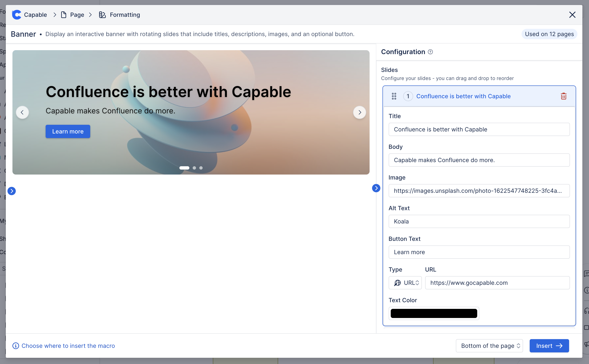Viewport: 589px width, 364px height.
Task: Close the Banner macro dialog
Action: click(572, 15)
